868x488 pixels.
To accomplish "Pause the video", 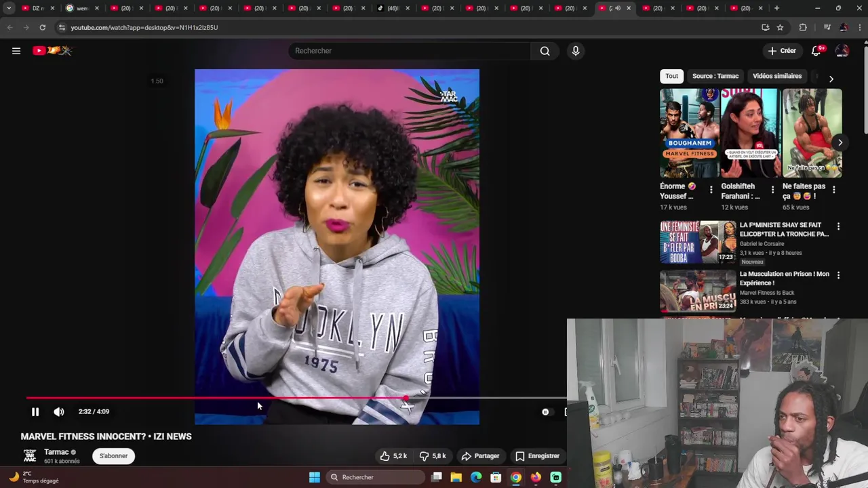I will (x=35, y=411).
